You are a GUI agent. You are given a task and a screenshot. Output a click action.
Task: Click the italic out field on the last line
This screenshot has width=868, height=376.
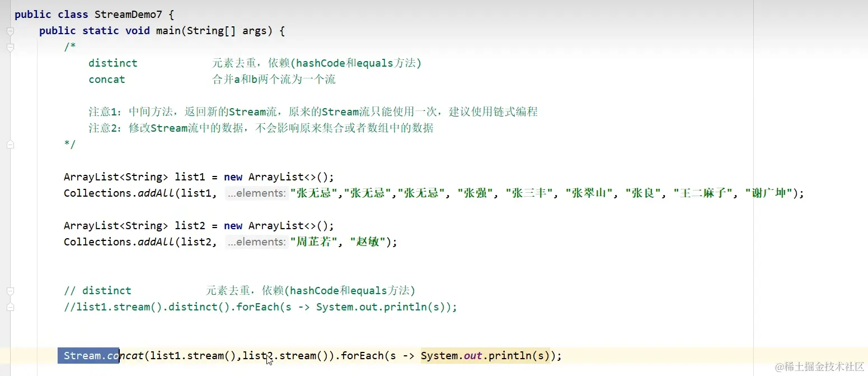pos(473,356)
